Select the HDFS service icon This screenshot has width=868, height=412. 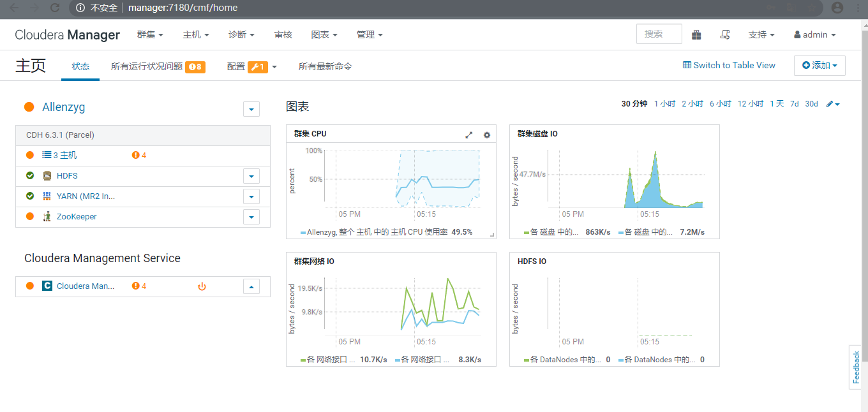pyautogui.click(x=47, y=175)
